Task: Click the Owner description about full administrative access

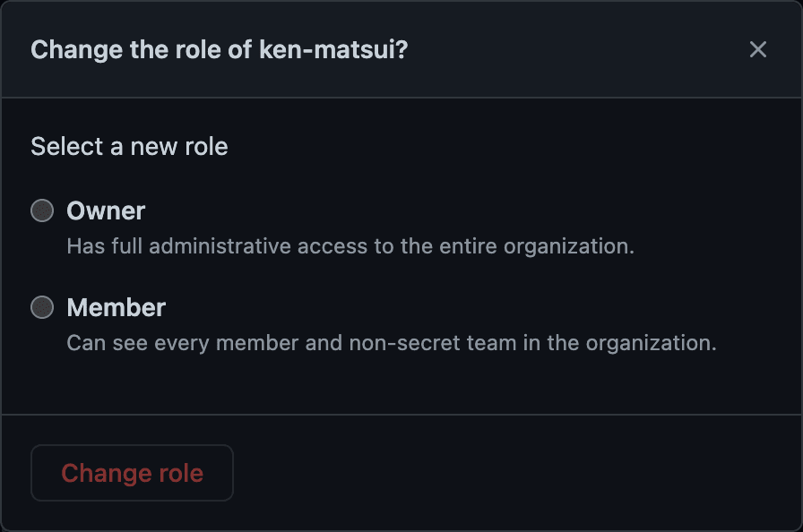Action: coord(350,246)
